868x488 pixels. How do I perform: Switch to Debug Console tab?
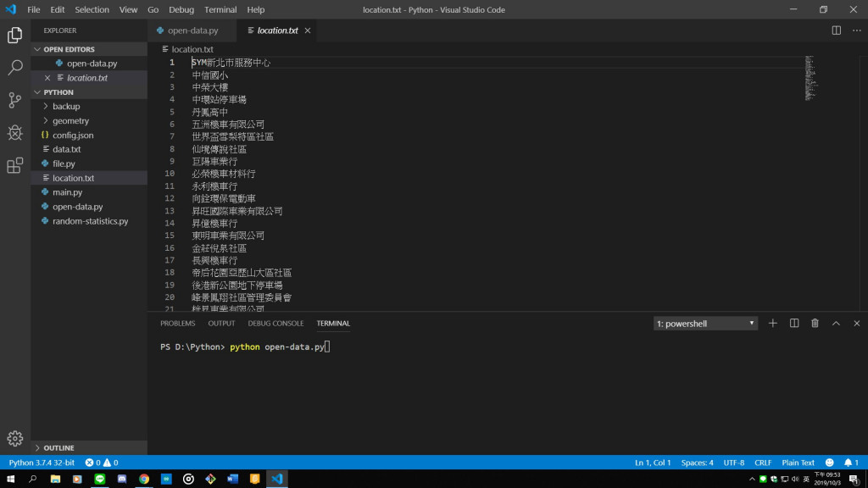(275, 323)
